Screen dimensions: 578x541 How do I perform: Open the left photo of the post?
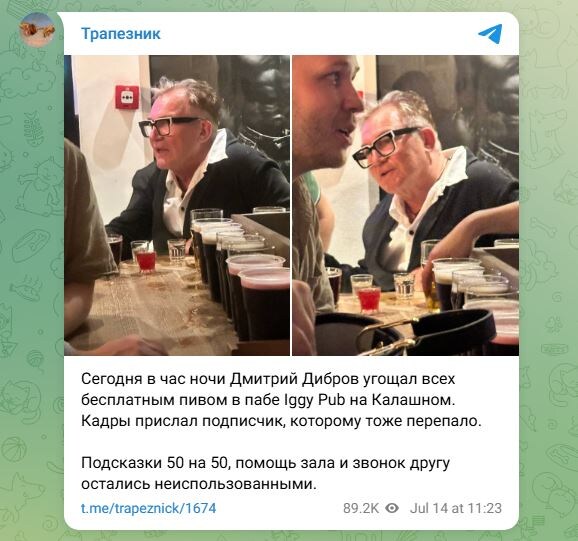177,205
